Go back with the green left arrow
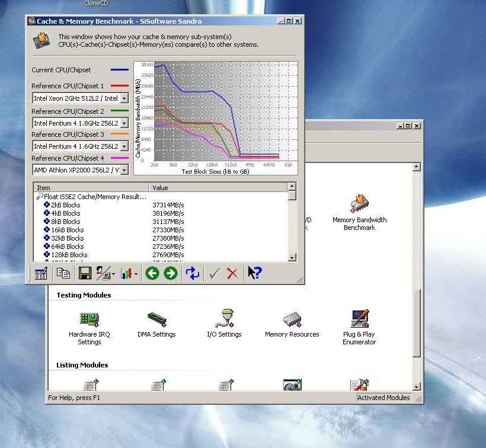Screen dimensions: 486x448 (152, 274)
